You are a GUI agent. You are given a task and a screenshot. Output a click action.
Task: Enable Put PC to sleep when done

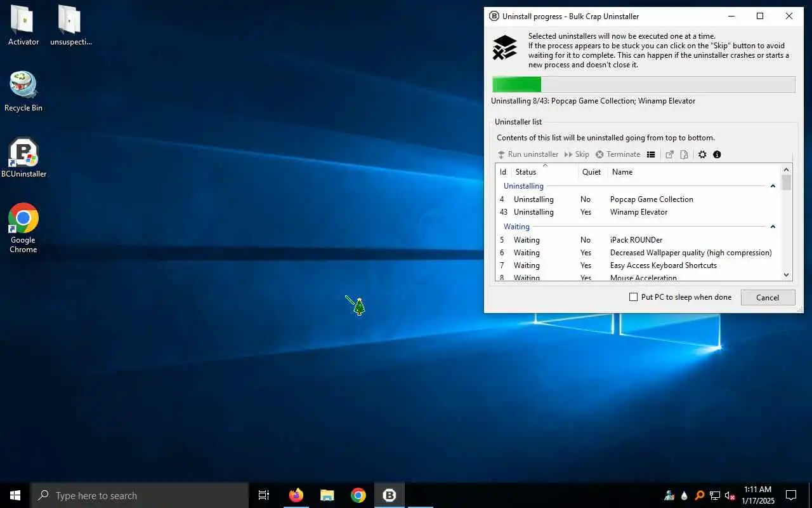pyautogui.click(x=633, y=297)
